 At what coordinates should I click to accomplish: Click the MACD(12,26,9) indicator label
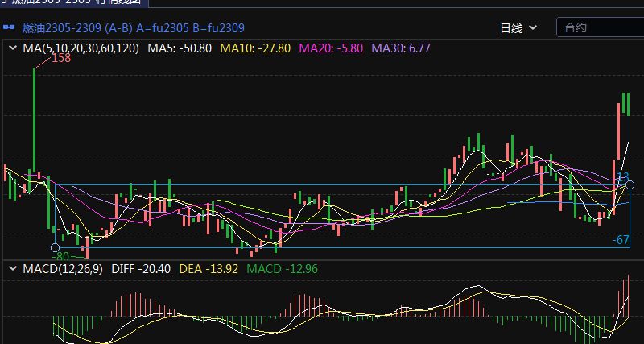(64, 268)
